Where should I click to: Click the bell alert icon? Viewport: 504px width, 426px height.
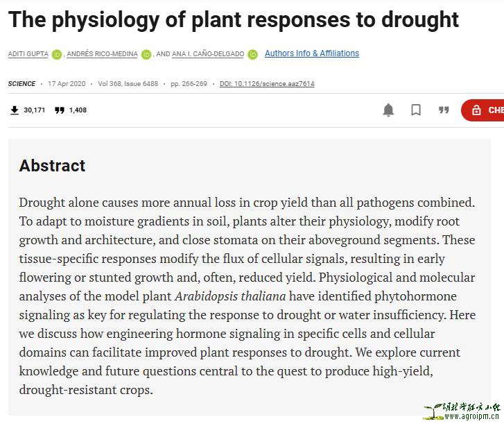(x=388, y=110)
